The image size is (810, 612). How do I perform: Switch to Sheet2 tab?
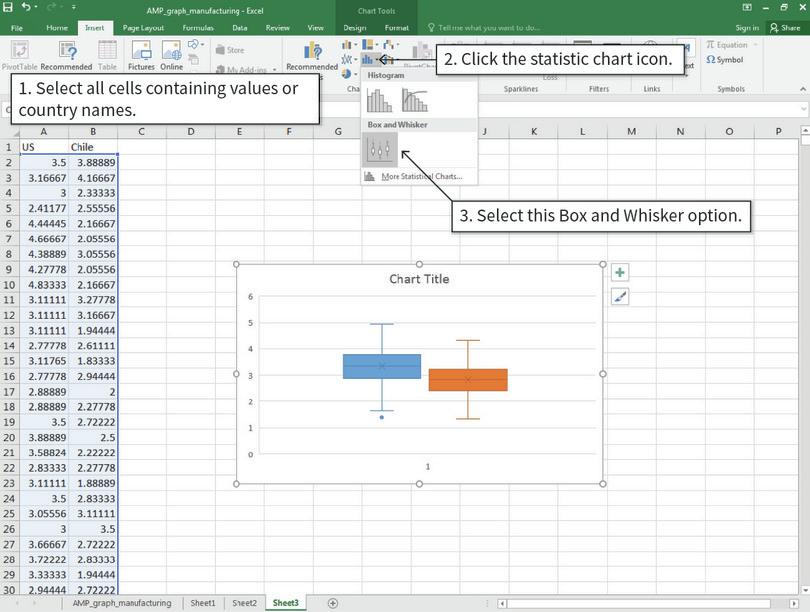(x=244, y=603)
